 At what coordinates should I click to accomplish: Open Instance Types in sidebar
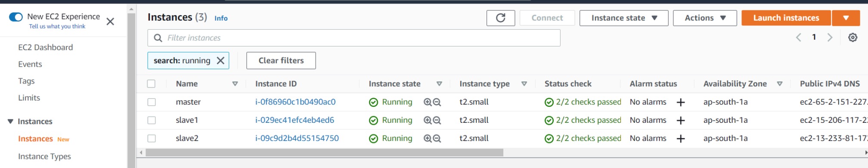click(44, 156)
